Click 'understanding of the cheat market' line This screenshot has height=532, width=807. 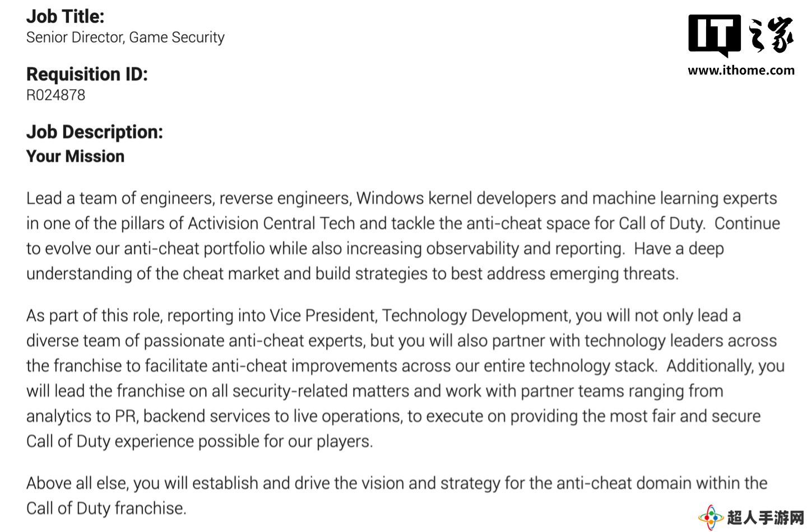(x=353, y=274)
